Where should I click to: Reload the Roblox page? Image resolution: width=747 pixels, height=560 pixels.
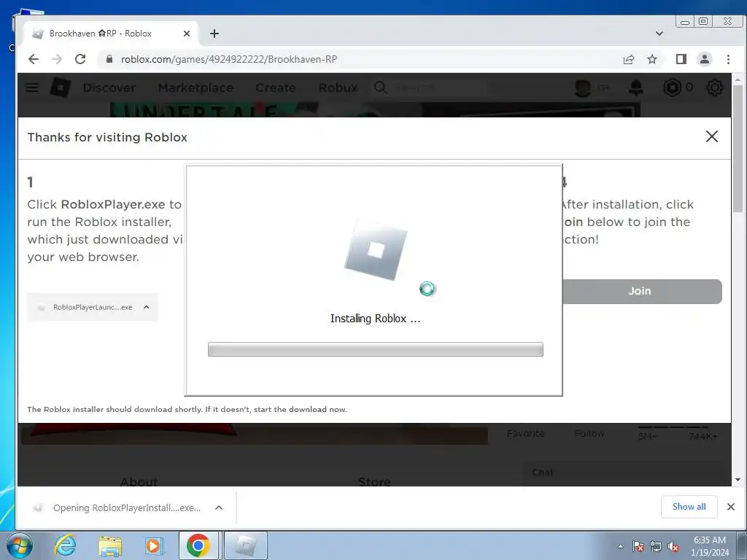(x=80, y=59)
